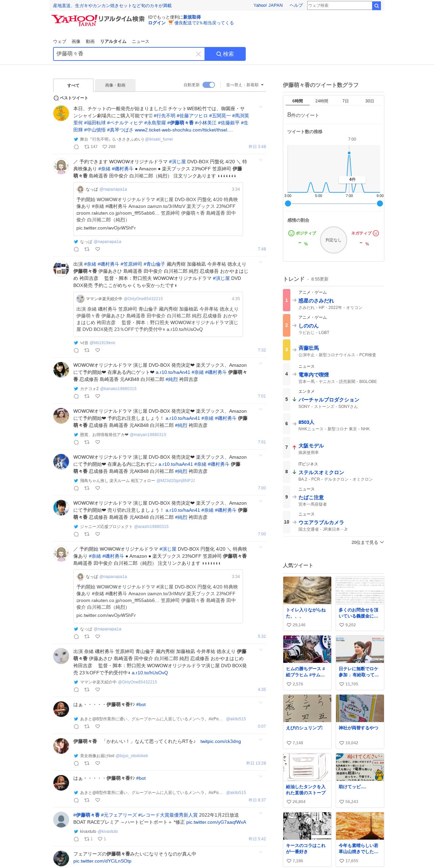Click the positive smiley face icon
Image resolution: width=434 pixels, height=868 pixels.
click(291, 233)
